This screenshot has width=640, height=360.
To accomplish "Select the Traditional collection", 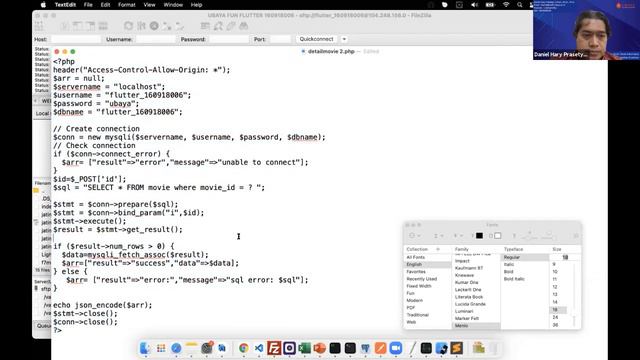I will coord(418,315).
